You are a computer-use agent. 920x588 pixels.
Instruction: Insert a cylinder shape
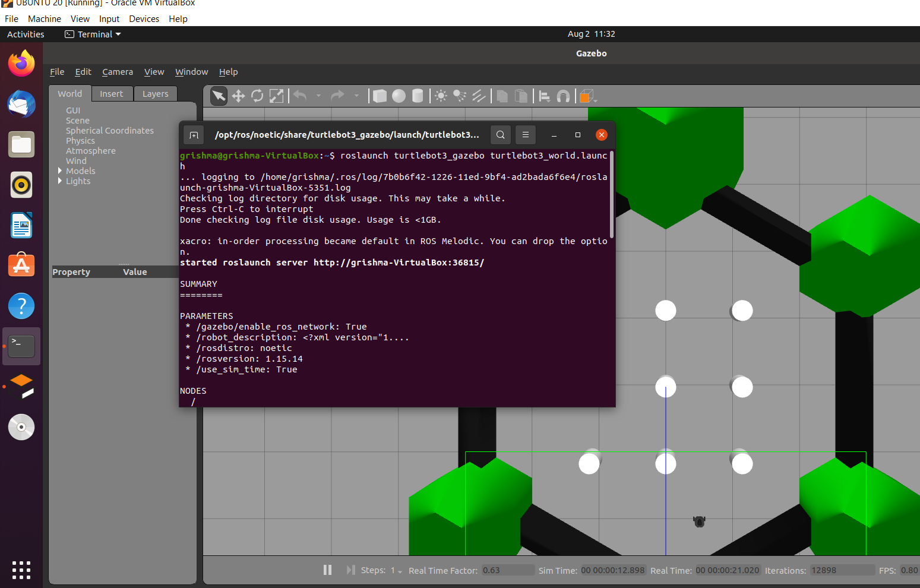point(418,96)
